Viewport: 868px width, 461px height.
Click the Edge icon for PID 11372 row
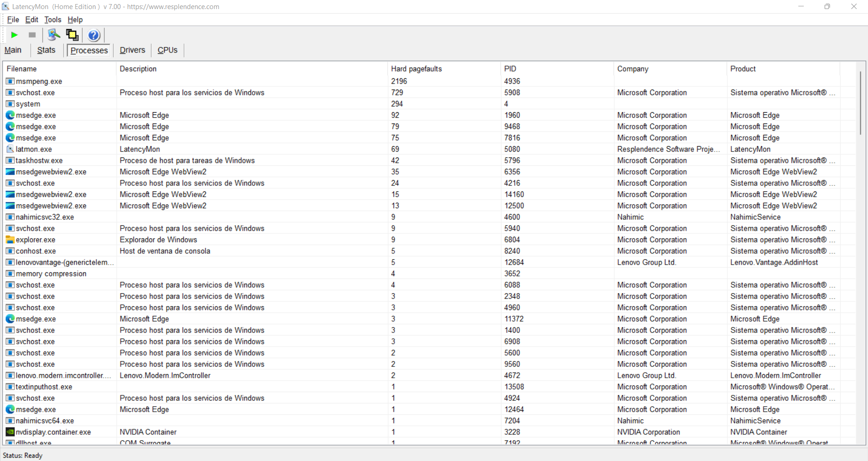(x=10, y=319)
